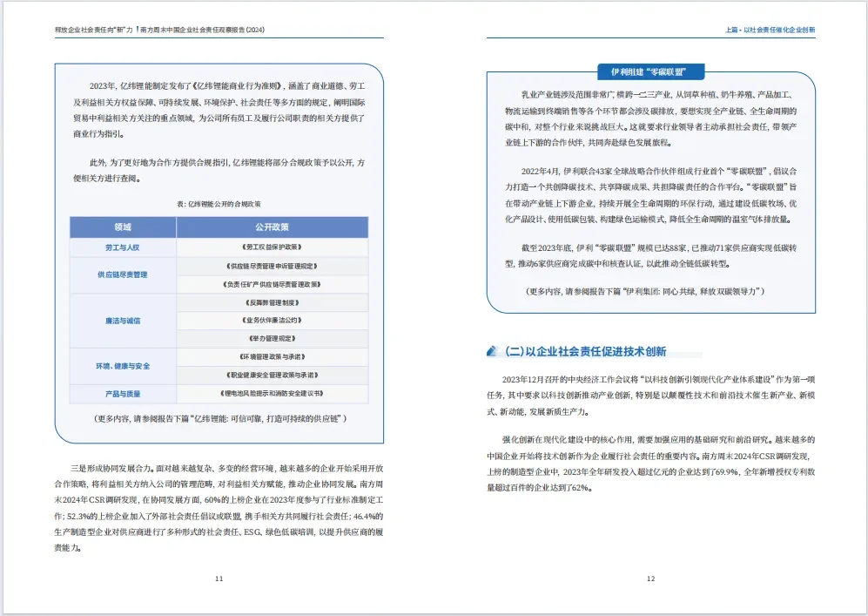Select the table cell "《劳工权益保护政策》"

click(273, 247)
